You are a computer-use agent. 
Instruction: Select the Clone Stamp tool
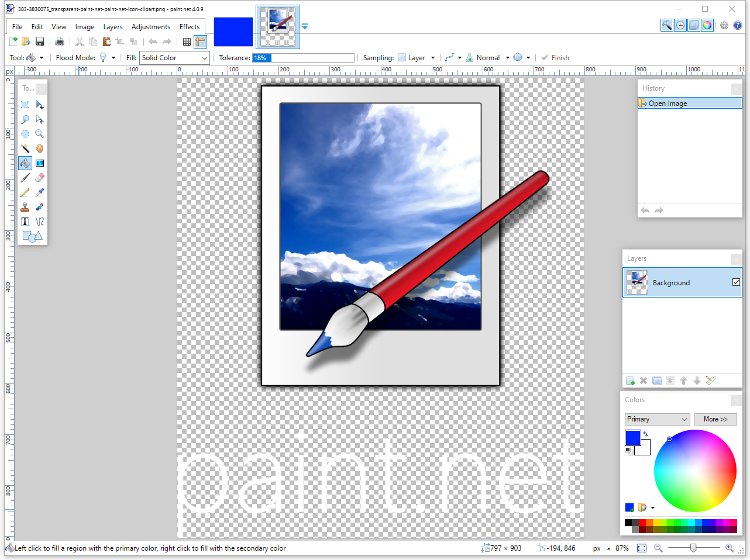click(x=25, y=207)
